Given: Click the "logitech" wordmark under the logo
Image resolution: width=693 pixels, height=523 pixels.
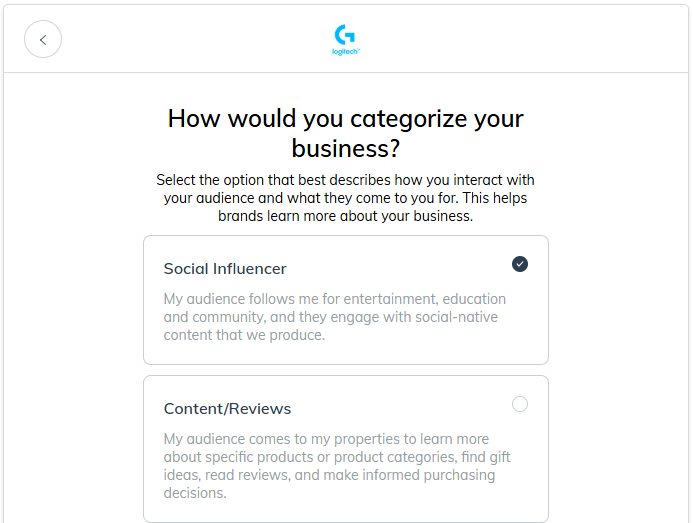Looking at the screenshot, I should [x=345, y=52].
